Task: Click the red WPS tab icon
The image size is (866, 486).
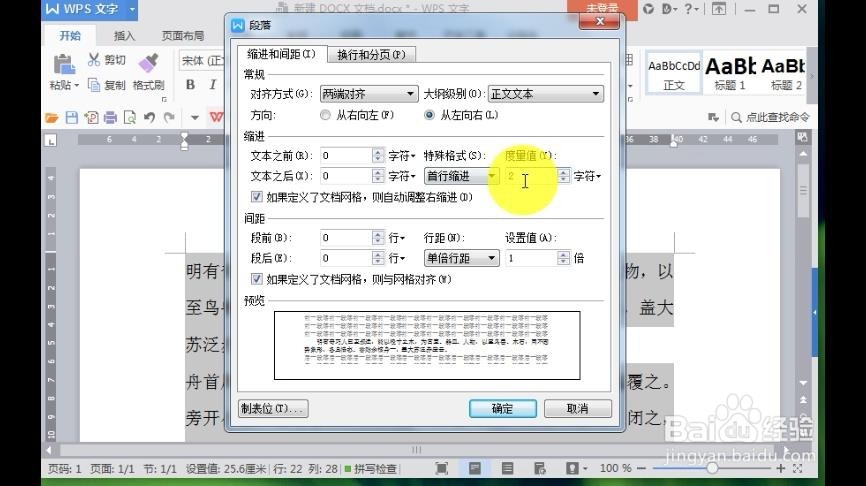Action: pos(216,117)
